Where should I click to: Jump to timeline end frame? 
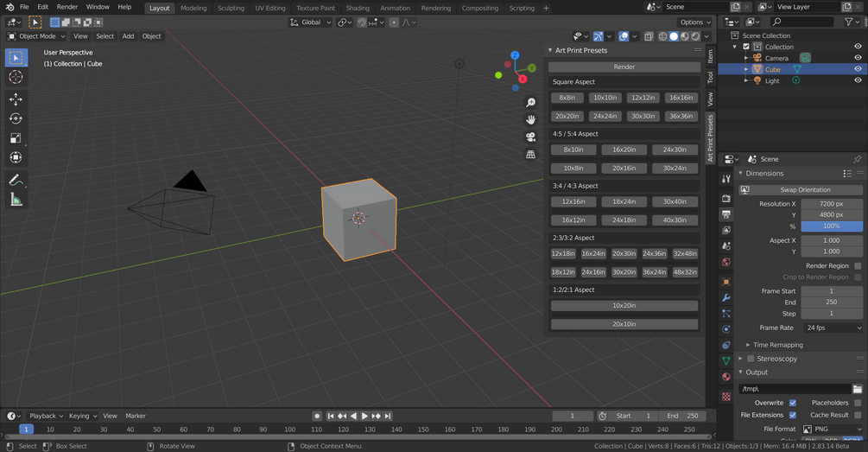tap(388, 416)
